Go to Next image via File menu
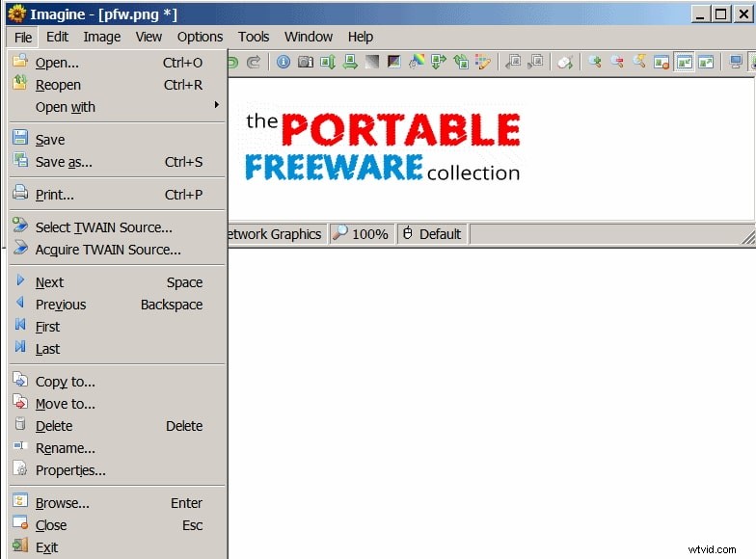756x559 pixels. (118, 282)
